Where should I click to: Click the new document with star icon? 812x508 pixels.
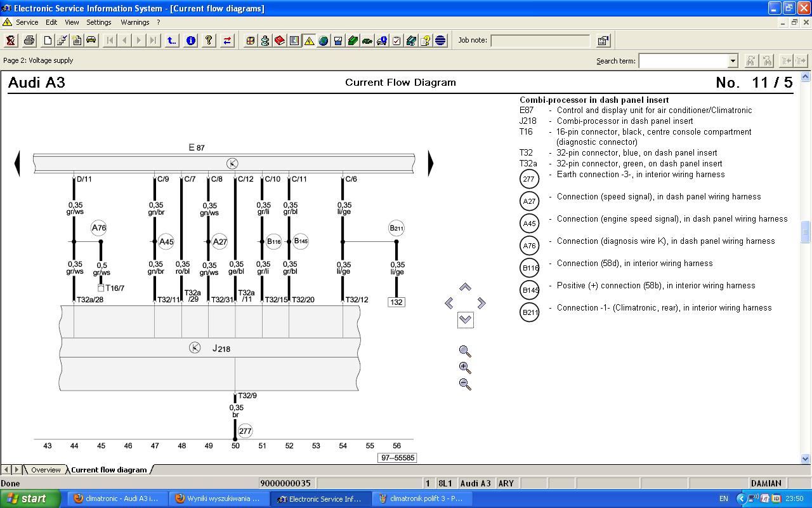coord(77,41)
